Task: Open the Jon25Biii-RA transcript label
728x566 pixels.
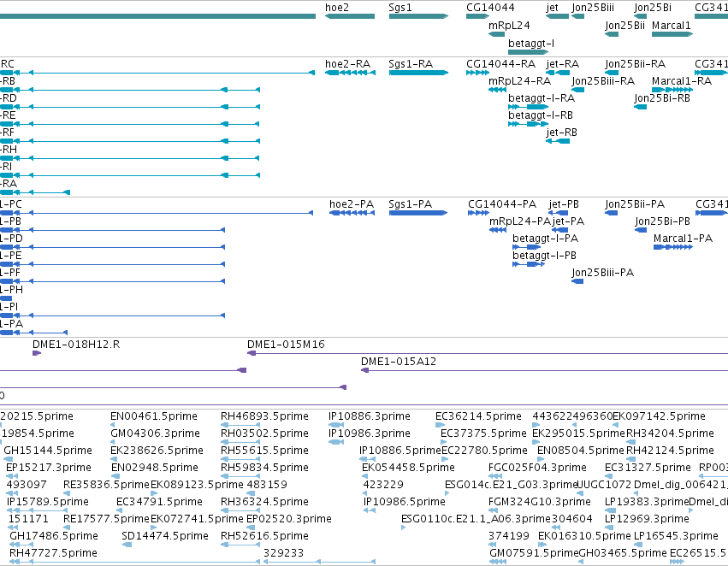Action: tap(603, 81)
